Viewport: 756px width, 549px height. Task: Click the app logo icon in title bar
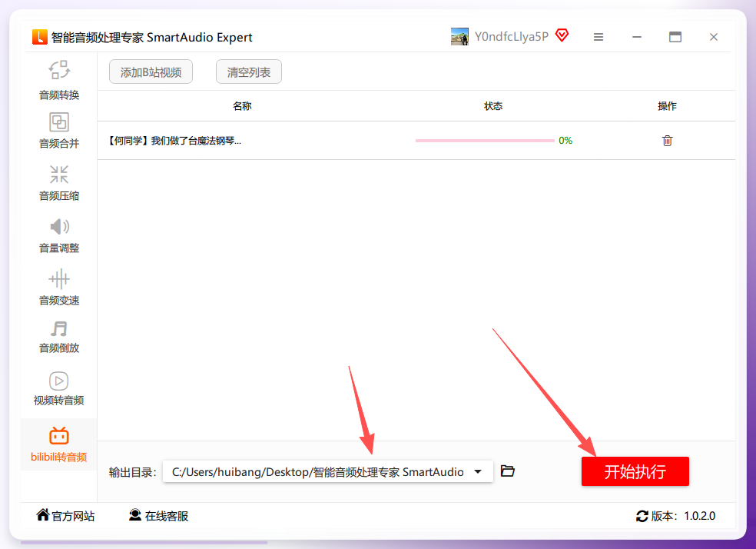(x=39, y=37)
